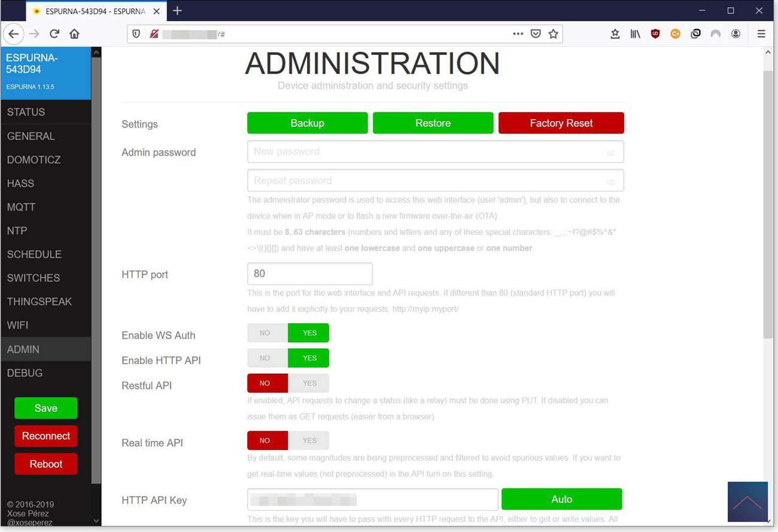Open a new browser tab

click(177, 11)
